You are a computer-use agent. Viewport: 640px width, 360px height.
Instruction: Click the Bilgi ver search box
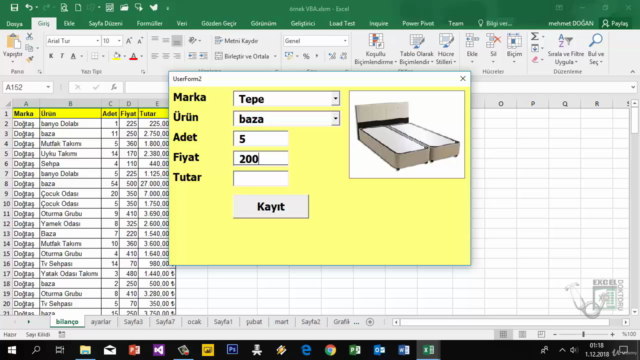tap(495, 24)
